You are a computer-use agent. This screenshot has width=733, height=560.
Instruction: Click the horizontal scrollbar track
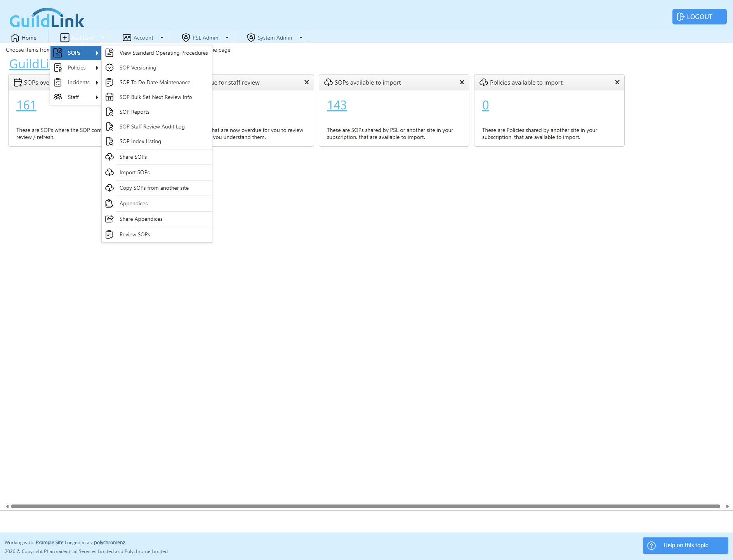click(x=365, y=506)
